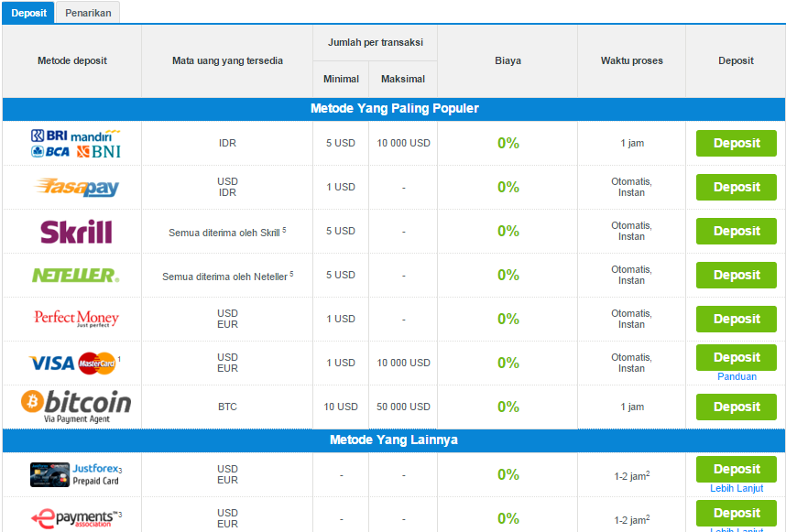Click the Perfect Money logo
Image resolution: width=786 pixels, height=532 pixels.
(x=76, y=319)
